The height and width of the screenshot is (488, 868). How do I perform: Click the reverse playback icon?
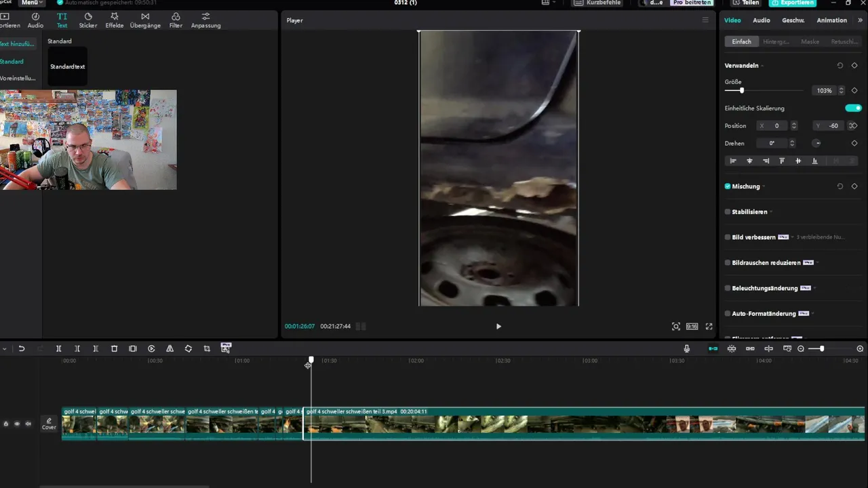tap(151, 348)
